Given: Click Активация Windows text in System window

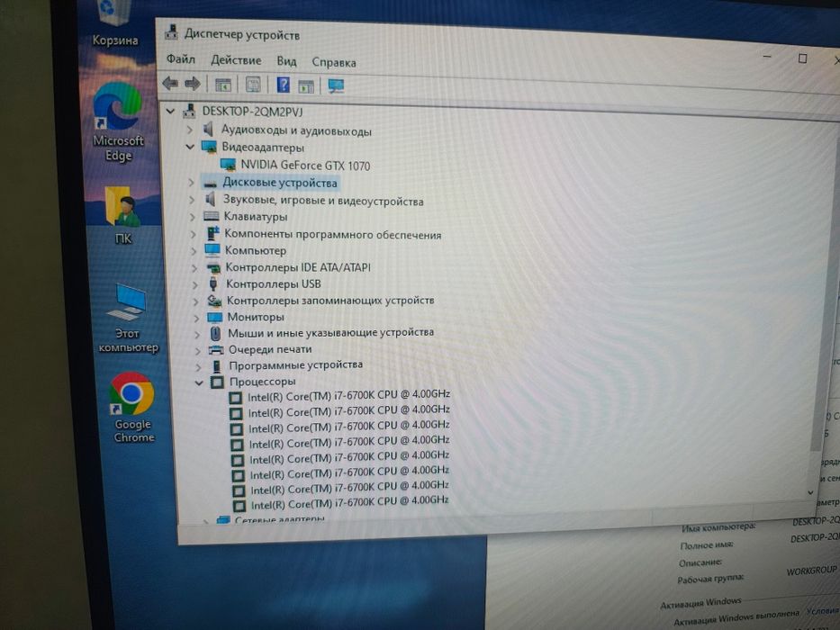Looking at the screenshot, I should click(700, 603).
